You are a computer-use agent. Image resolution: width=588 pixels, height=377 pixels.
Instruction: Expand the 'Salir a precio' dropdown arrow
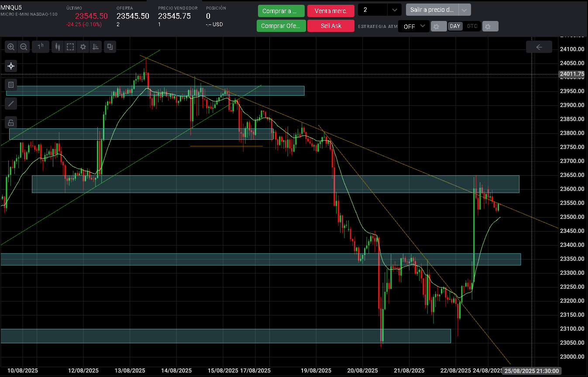464,10
